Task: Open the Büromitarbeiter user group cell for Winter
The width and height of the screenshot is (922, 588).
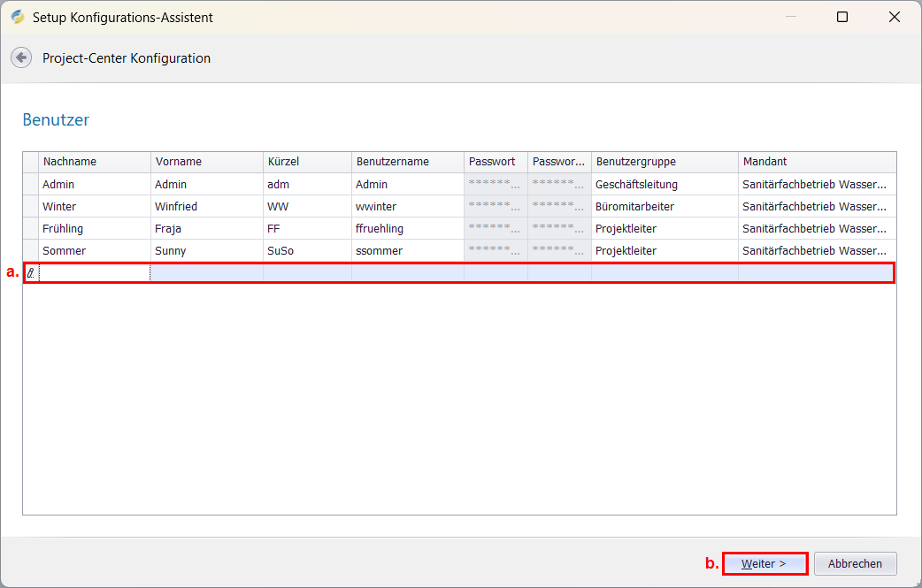Action: [x=664, y=206]
